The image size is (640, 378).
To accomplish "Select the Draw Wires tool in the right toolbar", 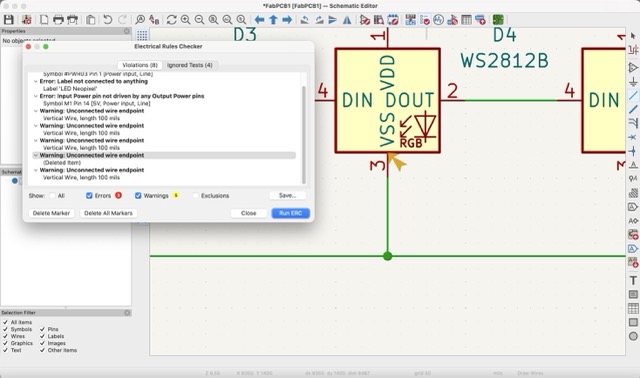I will (633, 96).
